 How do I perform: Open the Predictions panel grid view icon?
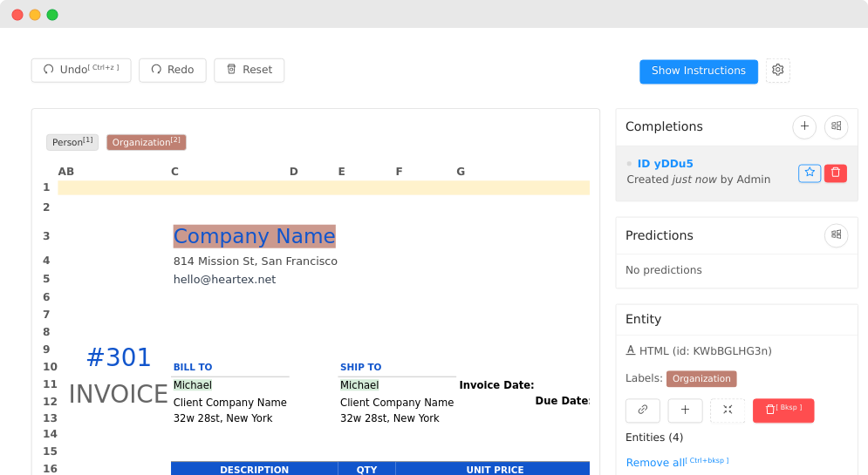[x=836, y=235]
